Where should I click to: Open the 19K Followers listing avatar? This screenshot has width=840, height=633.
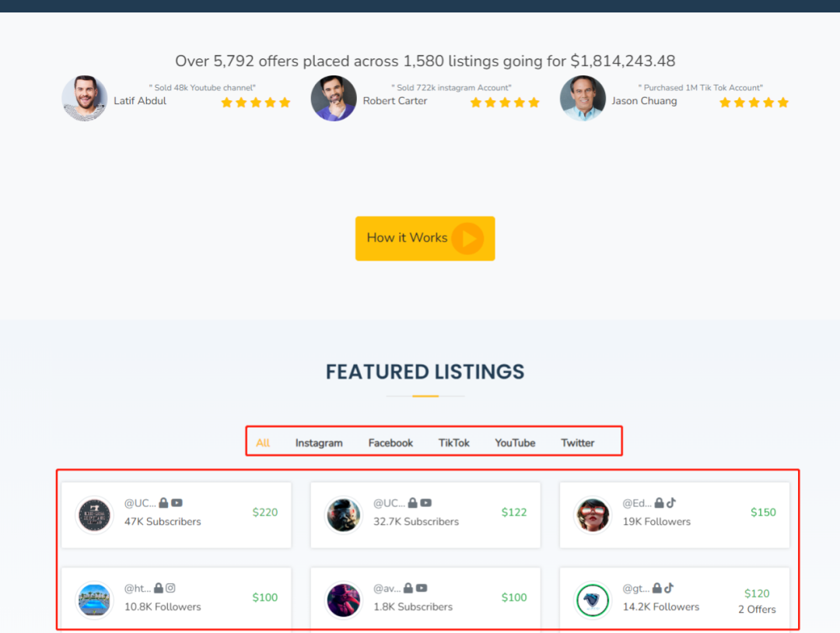[593, 515]
